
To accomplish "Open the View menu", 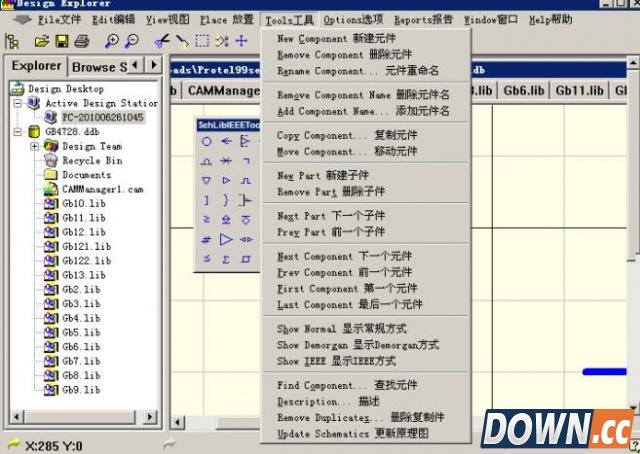I will pyautogui.click(x=168, y=20).
